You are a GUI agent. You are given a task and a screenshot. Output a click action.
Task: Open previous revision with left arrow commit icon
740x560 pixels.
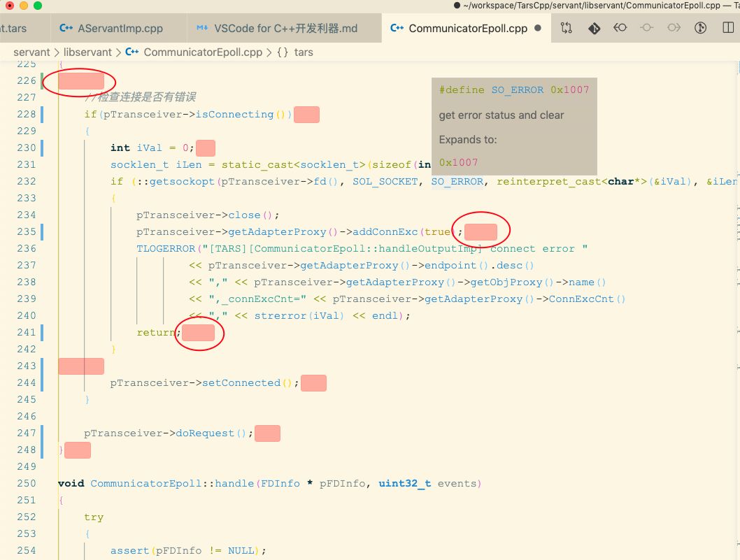pyautogui.click(x=620, y=27)
